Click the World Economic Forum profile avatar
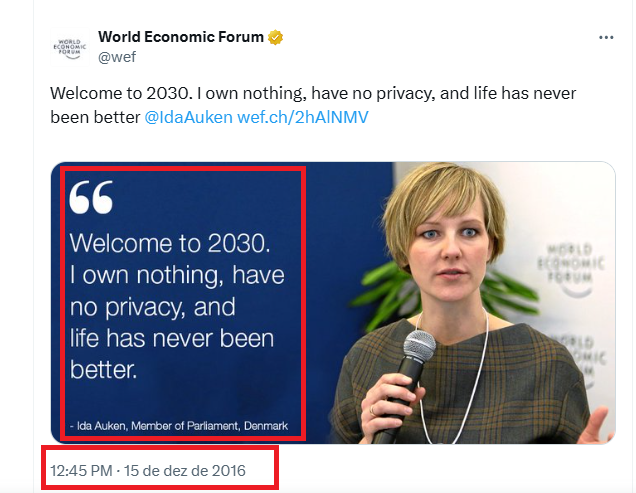Image resolution: width=636 pixels, height=493 pixels. 69,47
